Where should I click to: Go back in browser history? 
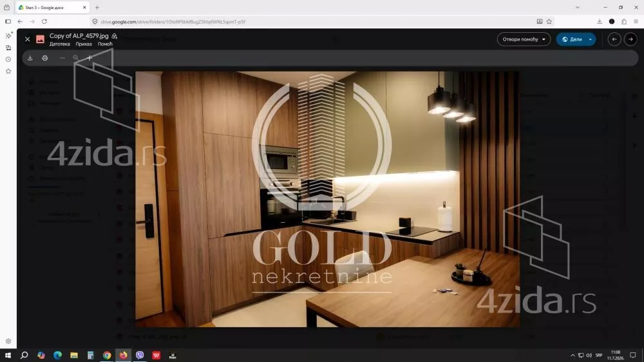click(20, 21)
